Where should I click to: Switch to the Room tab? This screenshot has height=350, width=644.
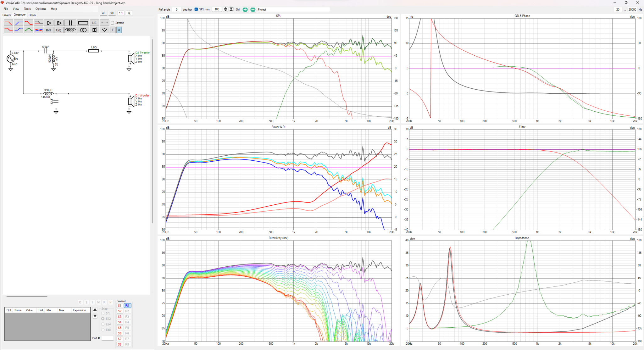click(32, 15)
